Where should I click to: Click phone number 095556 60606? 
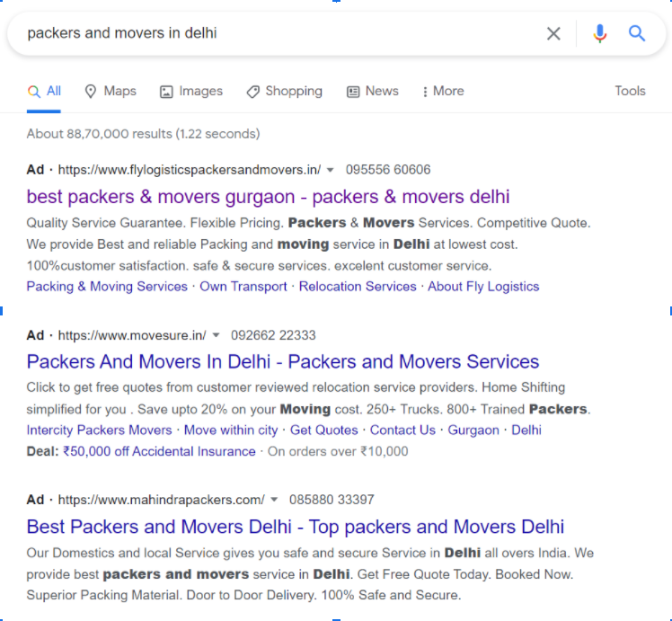[388, 170]
